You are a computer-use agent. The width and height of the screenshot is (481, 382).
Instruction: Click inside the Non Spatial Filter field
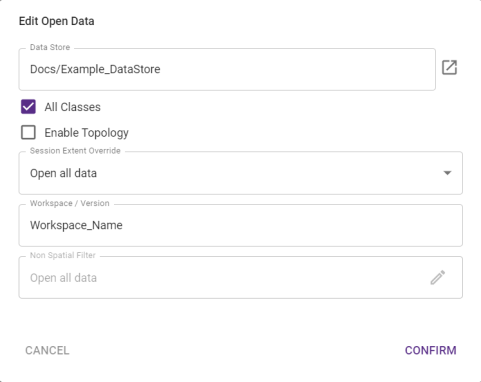click(x=241, y=277)
